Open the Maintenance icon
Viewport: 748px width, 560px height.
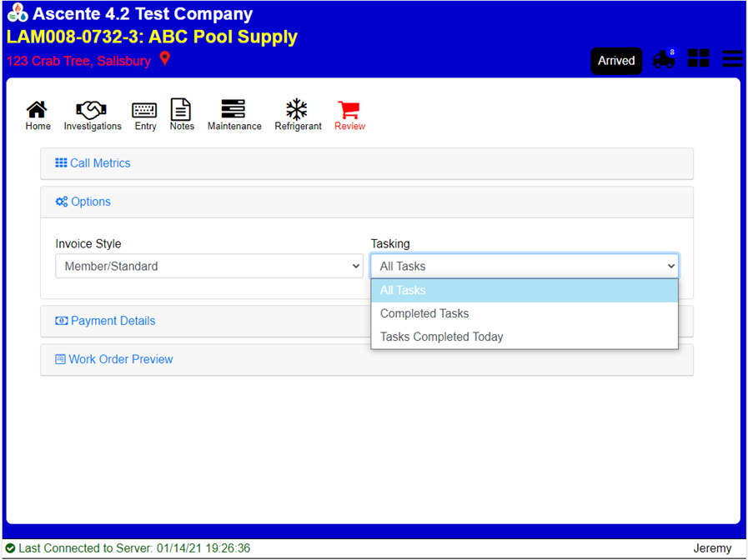[x=233, y=110]
